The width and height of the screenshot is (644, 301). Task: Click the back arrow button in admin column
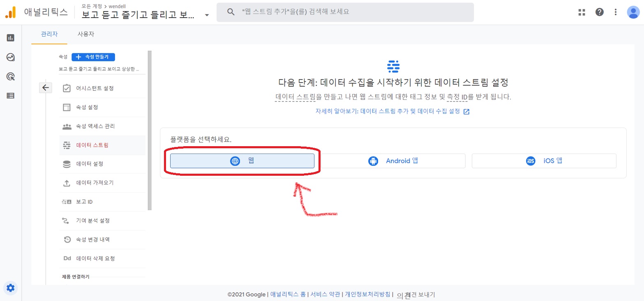pyautogui.click(x=45, y=87)
